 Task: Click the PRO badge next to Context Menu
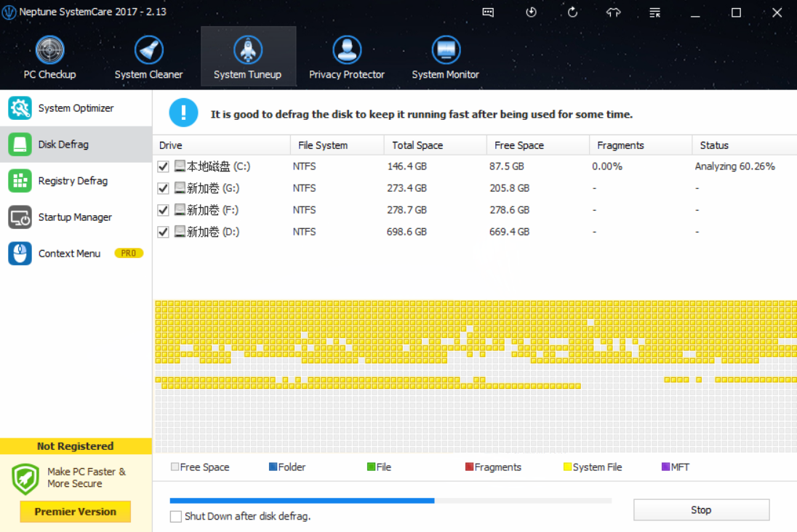(129, 253)
